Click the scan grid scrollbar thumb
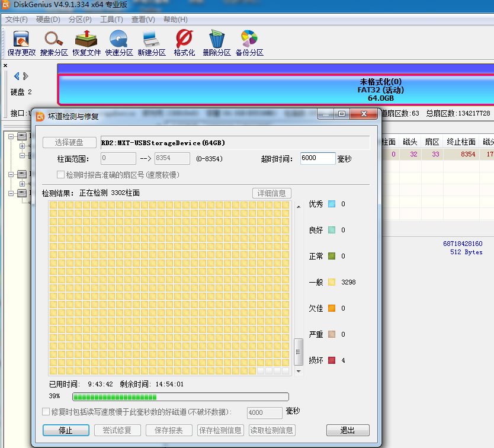494x448 pixels. (x=299, y=351)
